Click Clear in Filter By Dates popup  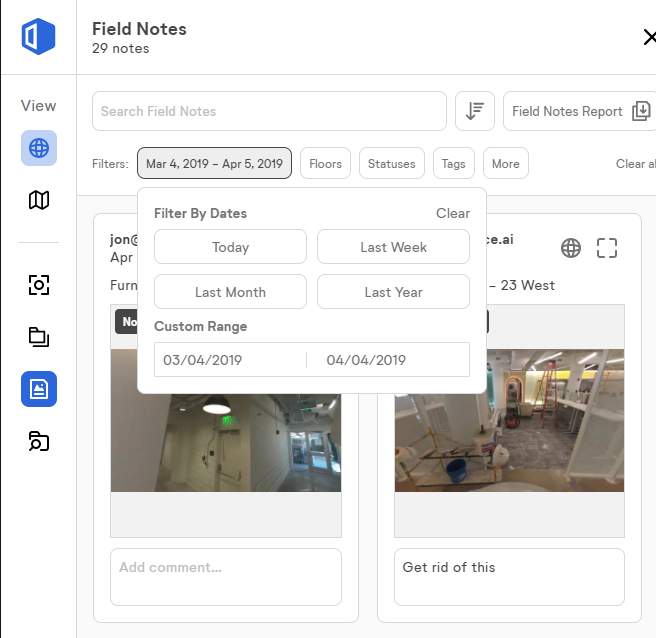pos(453,213)
